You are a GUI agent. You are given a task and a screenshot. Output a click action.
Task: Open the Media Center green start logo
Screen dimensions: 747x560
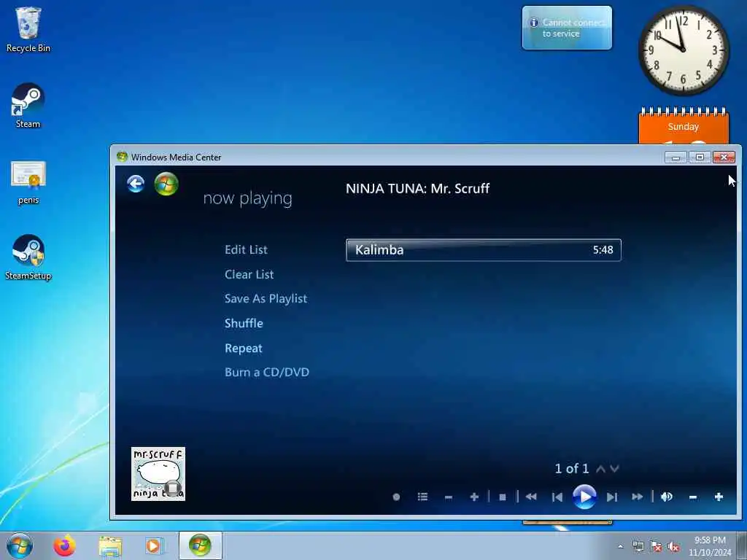click(166, 184)
